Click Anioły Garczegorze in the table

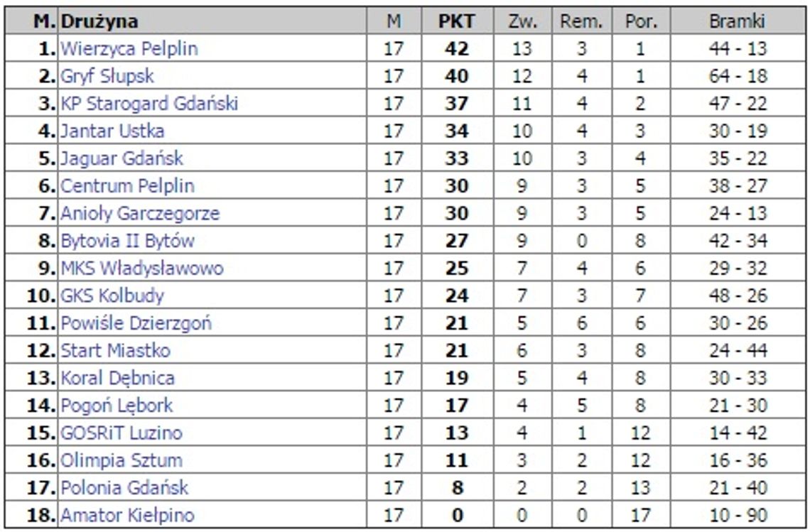click(140, 213)
